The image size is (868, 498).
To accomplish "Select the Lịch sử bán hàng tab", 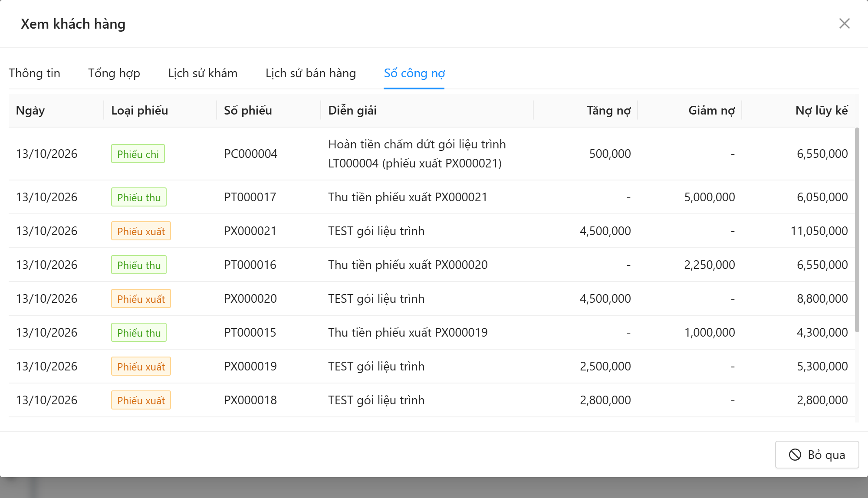I will [x=311, y=73].
